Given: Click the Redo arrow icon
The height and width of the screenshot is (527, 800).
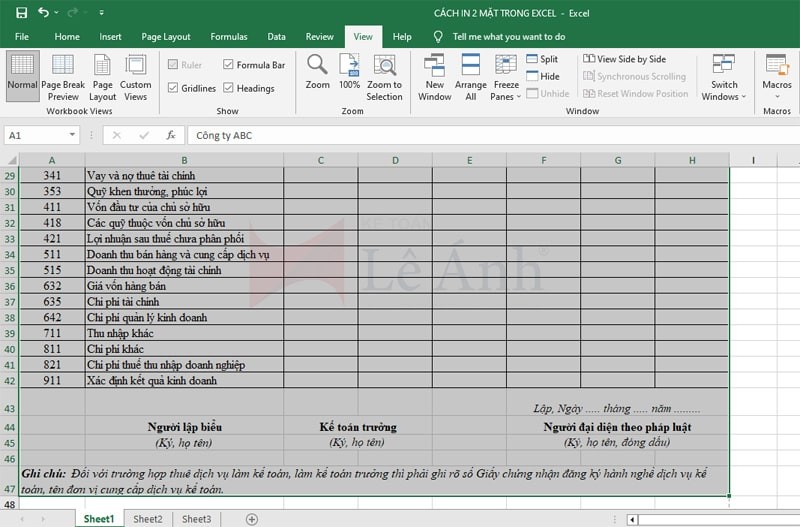Looking at the screenshot, I should coord(73,12).
